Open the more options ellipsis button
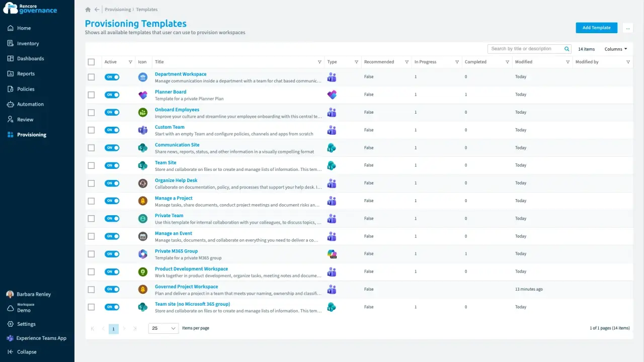 pyautogui.click(x=627, y=28)
